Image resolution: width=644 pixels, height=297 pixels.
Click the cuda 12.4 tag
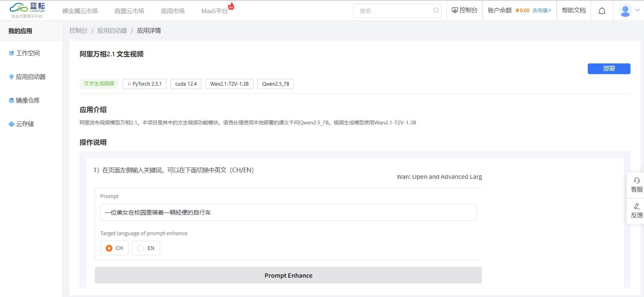point(186,84)
